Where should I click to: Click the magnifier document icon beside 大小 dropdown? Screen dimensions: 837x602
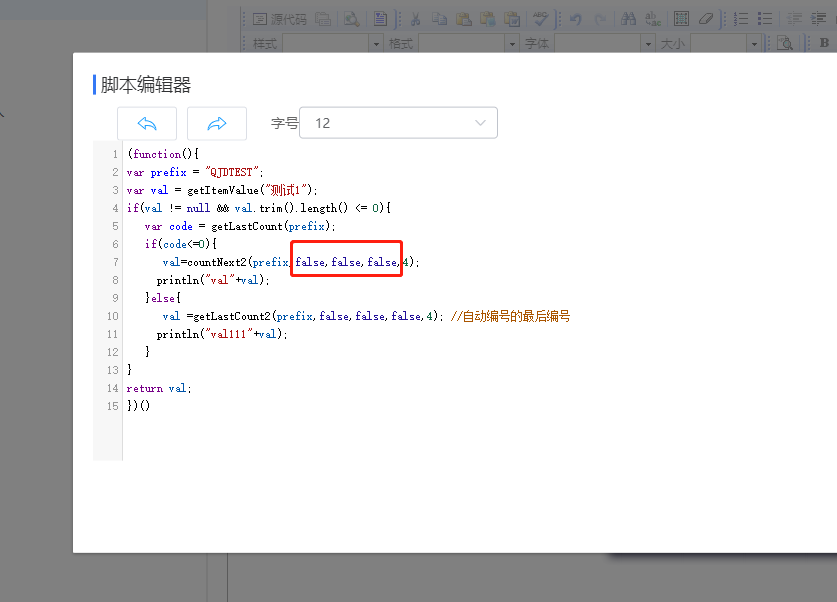(784, 43)
